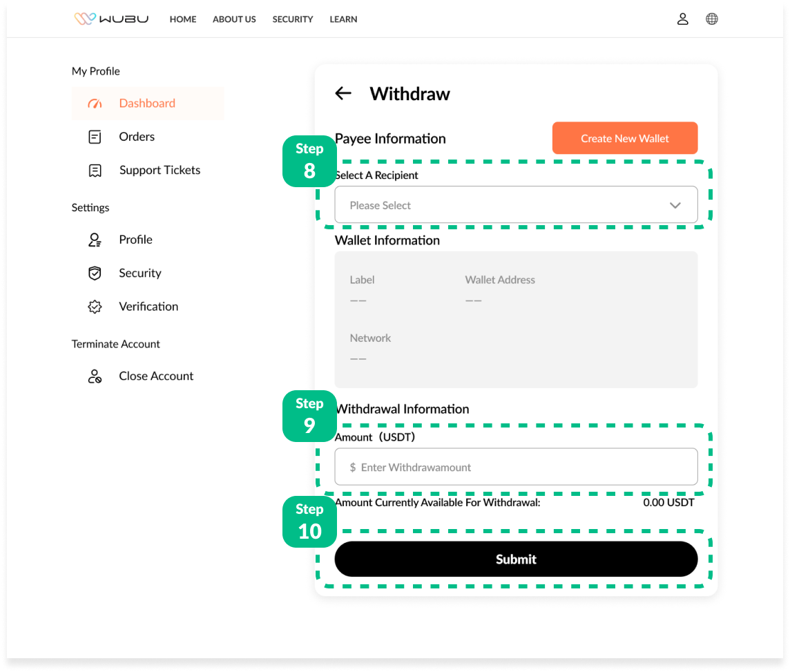Open the Select A Recipient dropdown
Screen dimensions: 790x672
point(504,205)
